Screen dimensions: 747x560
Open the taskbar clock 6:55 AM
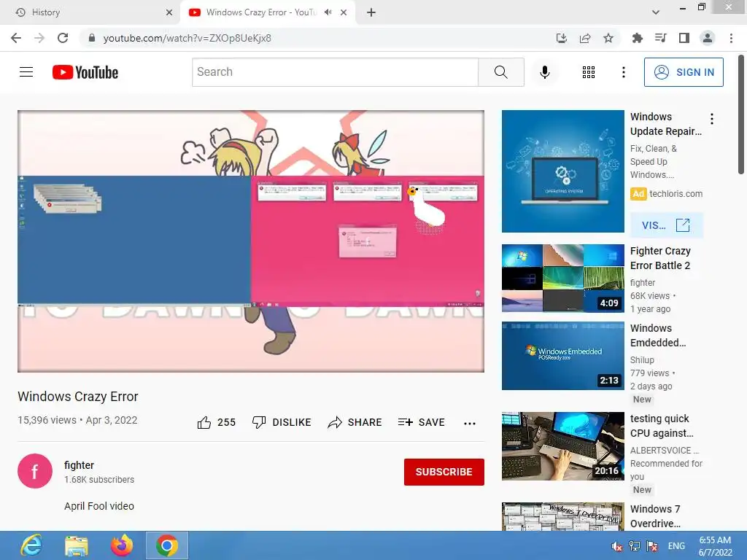pos(715,546)
